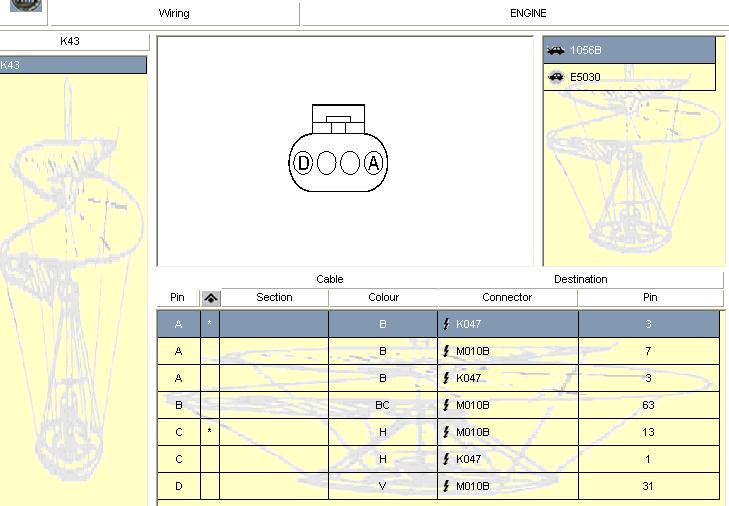This screenshot has width=729, height=506.
Task: Click the sort arrow icon column header
Action: (x=211, y=298)
